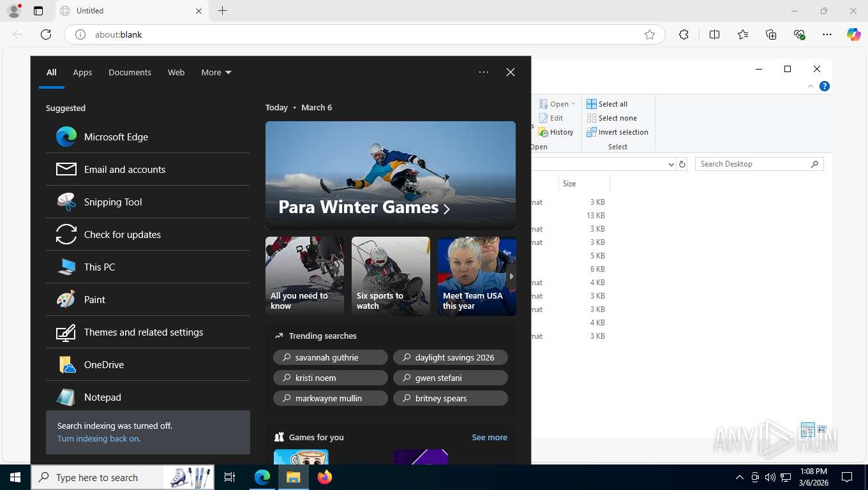Open Edge Settings and more menu

point(827,34)
